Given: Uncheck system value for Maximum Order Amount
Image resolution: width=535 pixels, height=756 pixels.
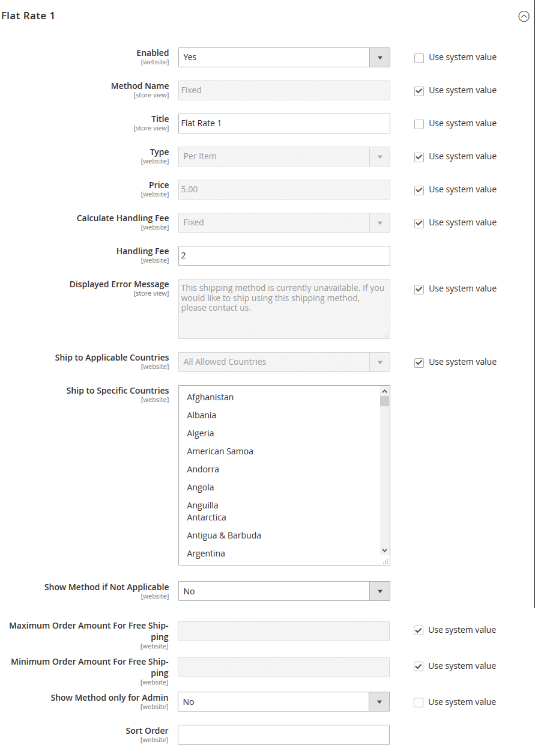Looking at the screenshot, I should pyautogui.click(x=419, y=630).
